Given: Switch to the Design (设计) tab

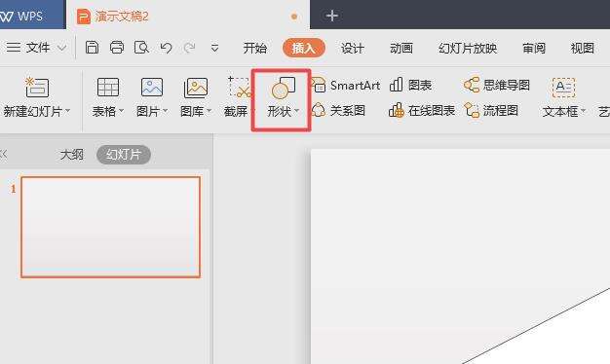Looking at the screenshot, I should [353, 48].
